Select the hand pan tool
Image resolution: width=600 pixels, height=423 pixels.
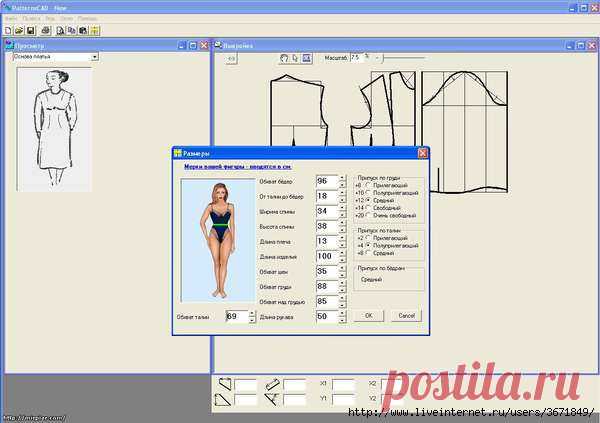[283, 58]
